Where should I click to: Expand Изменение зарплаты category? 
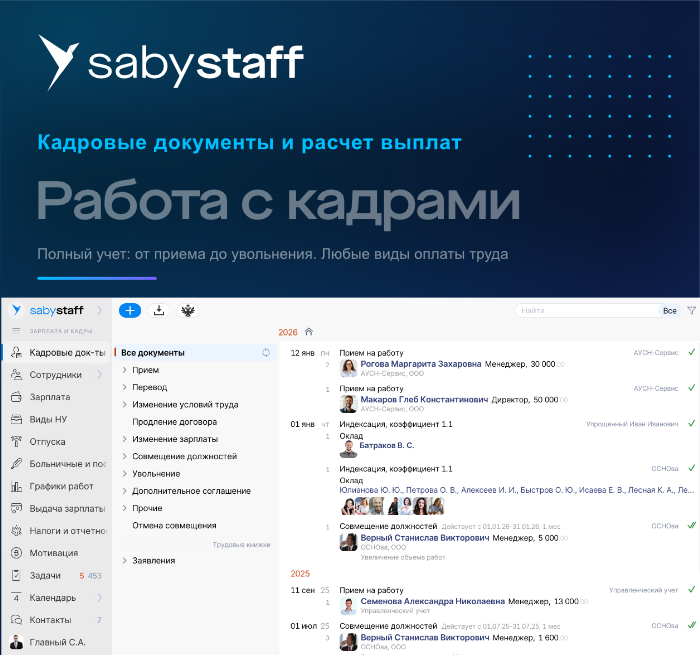tap(125, 439)
